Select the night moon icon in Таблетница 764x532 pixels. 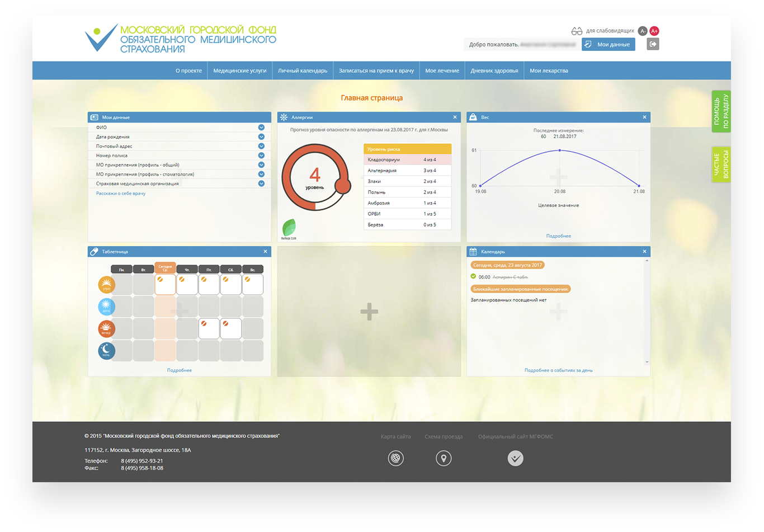pos(106,351)
